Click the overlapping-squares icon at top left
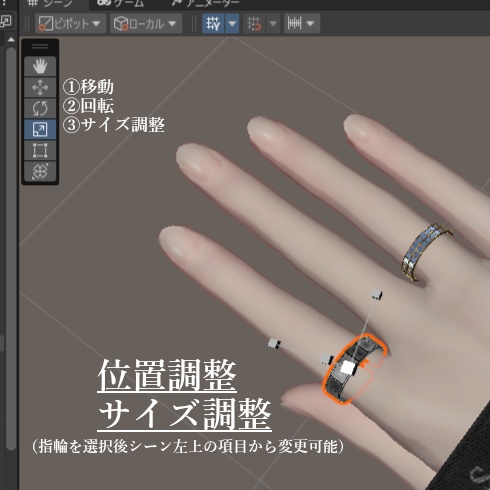The width and height of the screenshot is (490, 490). (x=6, y=21)
